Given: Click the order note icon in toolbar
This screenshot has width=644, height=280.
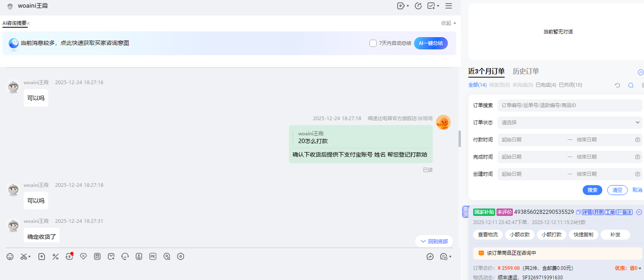Looking at the screenshot, I should tap(97, 256).
